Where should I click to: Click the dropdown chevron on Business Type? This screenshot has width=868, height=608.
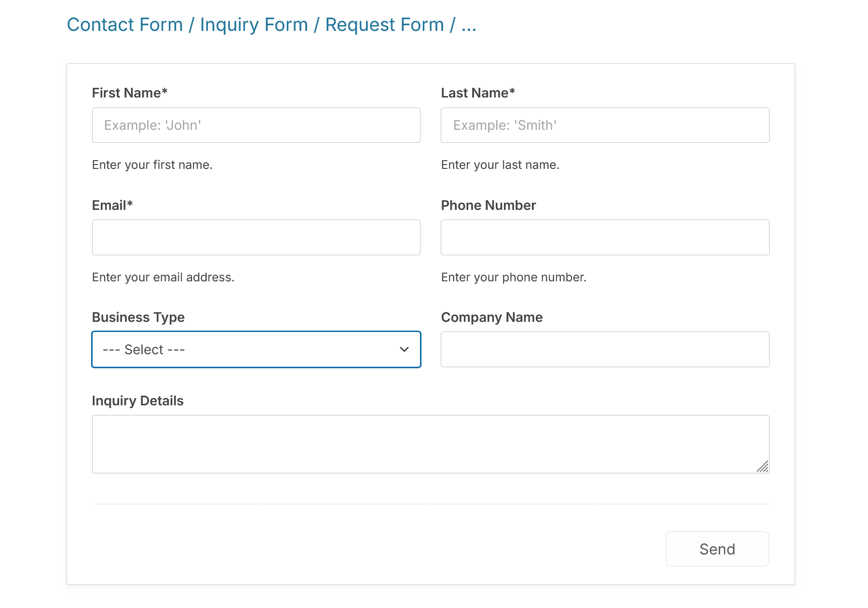[x=404, y=349]
